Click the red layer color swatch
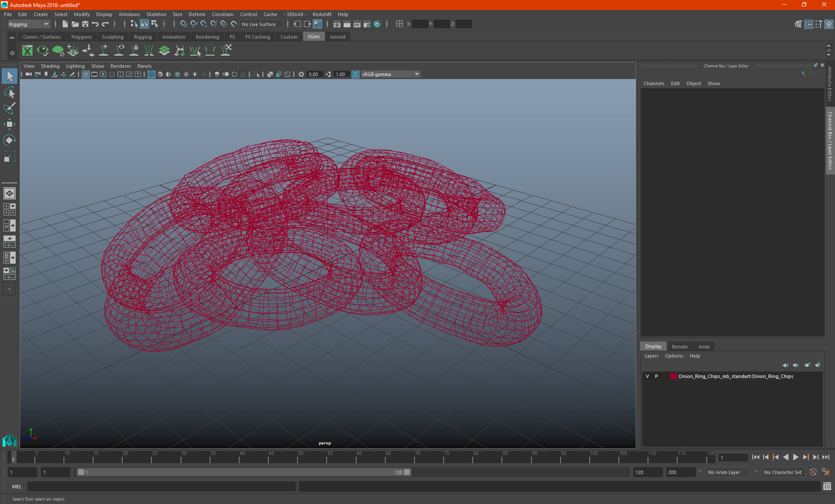835x504 pixels. [x=674, y=376]
